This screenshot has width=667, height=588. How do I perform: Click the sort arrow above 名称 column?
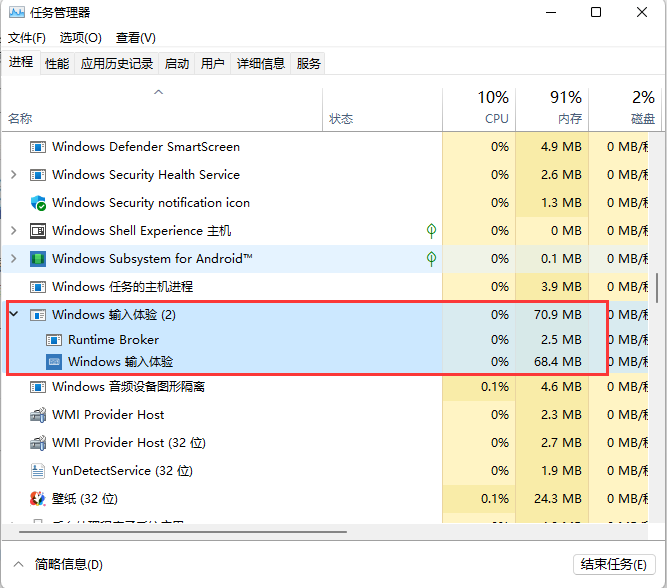coord(158,92)
